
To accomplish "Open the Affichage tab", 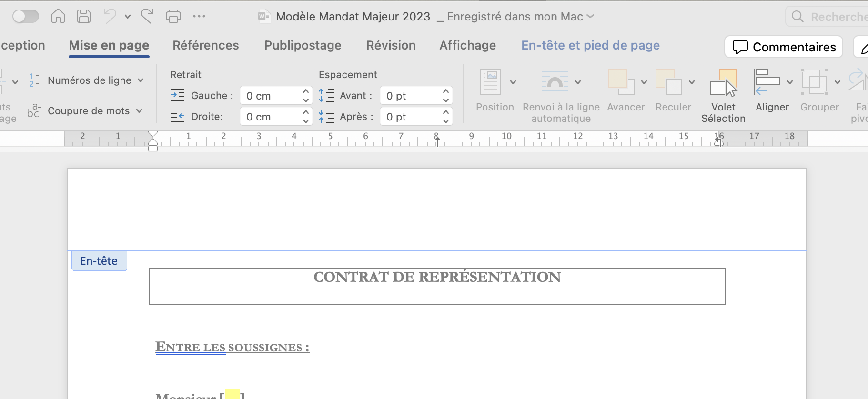I will click(468, 46).
